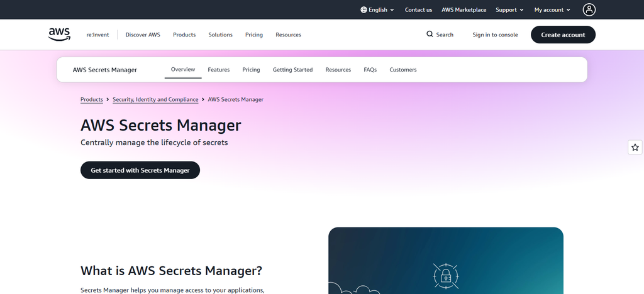644x294 pixels.
Task: Click the globe language icon
Action: [x=364, y=10]
